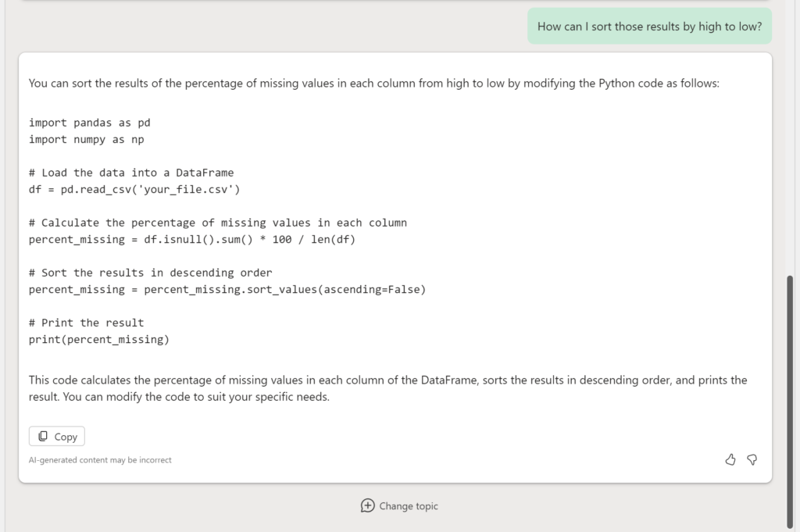The width and height of the screenshot is (800, 532).
Task: Click the plus chat bubble Change topic icon
Action: click(x=367, y=505)
